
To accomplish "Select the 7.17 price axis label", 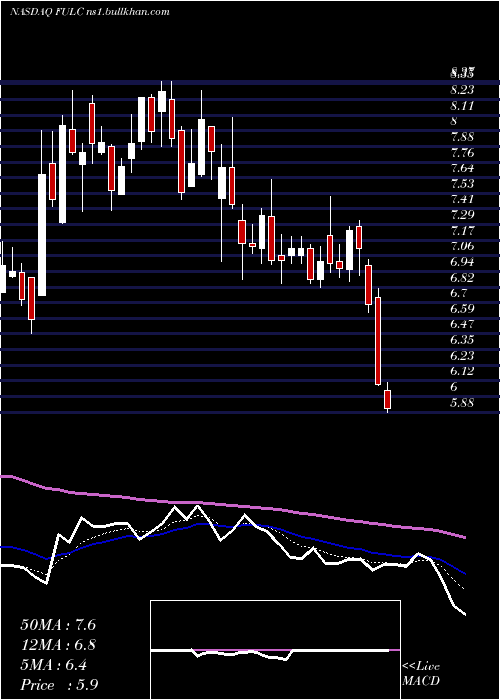I will [x=462, y=231].
